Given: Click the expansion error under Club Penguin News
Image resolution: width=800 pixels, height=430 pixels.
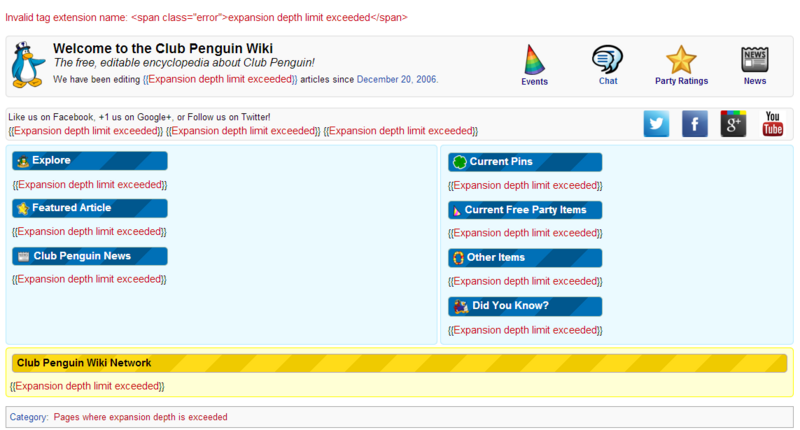Looking at the screenshot, I should 89,279.
